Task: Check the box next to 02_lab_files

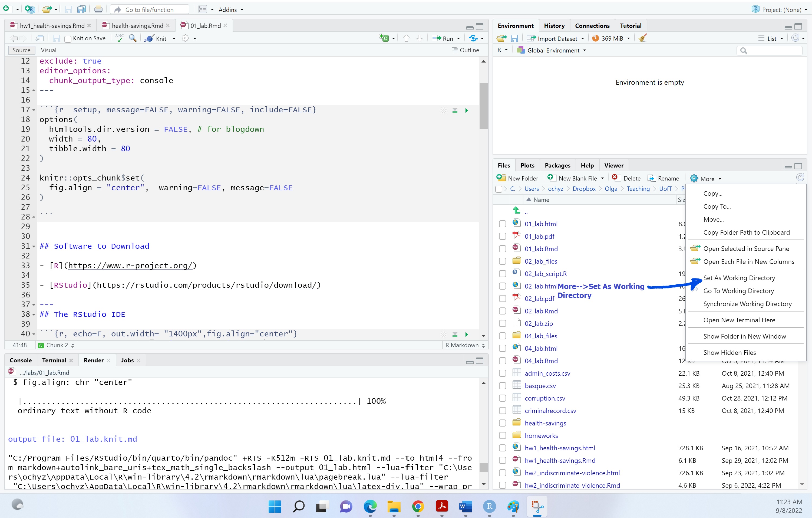Action: [503, 261]
